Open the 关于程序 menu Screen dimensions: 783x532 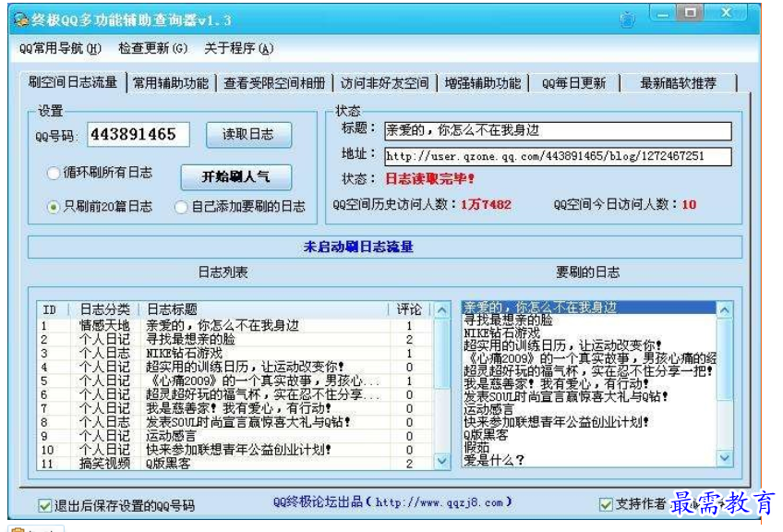pos(239,48)
